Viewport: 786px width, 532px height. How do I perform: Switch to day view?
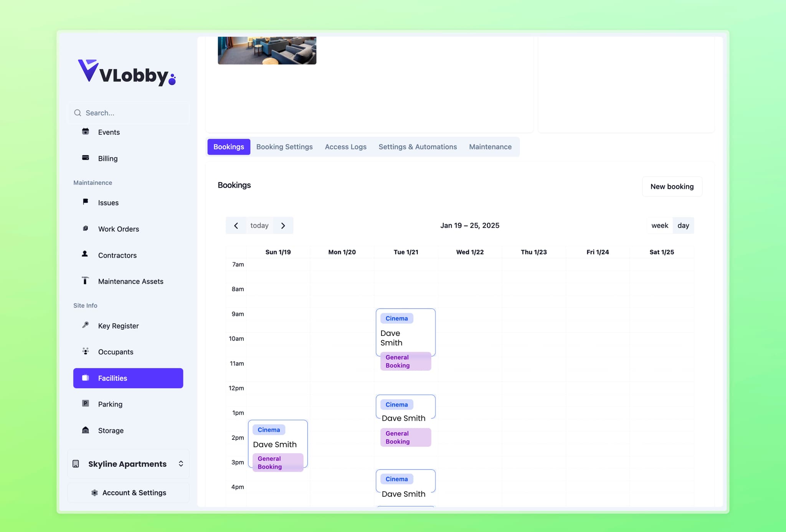[x=683, y=225]
